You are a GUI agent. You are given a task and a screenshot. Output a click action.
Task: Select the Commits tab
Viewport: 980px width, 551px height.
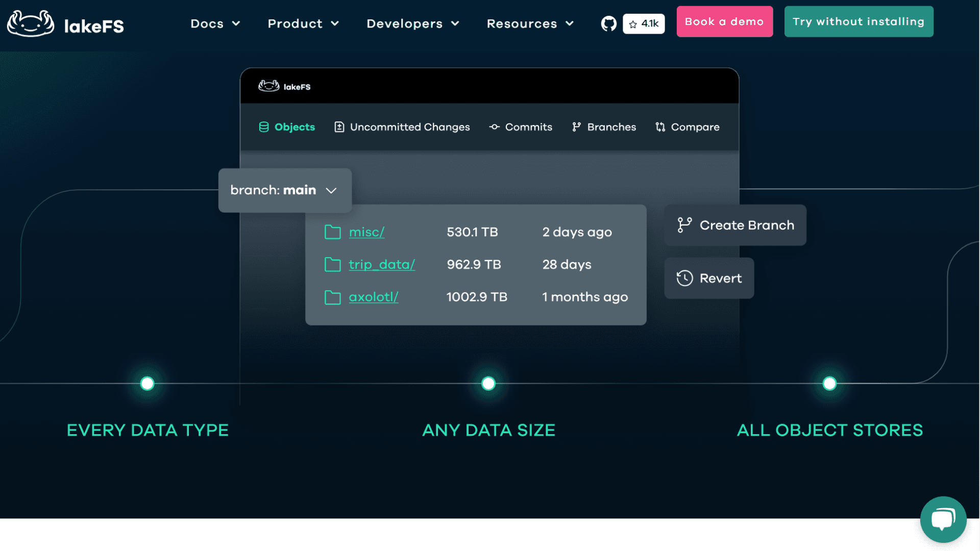click(x=521, y=127)
